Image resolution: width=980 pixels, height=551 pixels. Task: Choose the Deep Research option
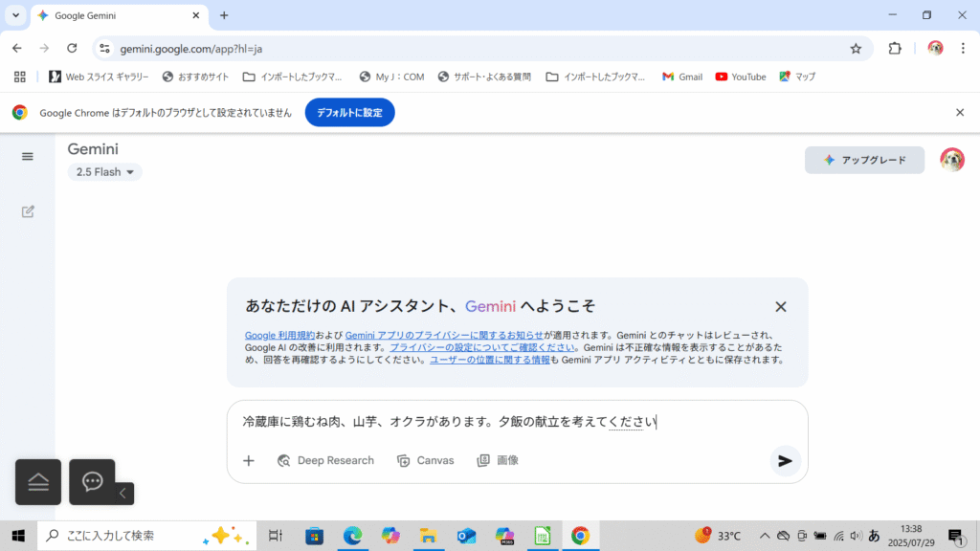click(325, 461)
